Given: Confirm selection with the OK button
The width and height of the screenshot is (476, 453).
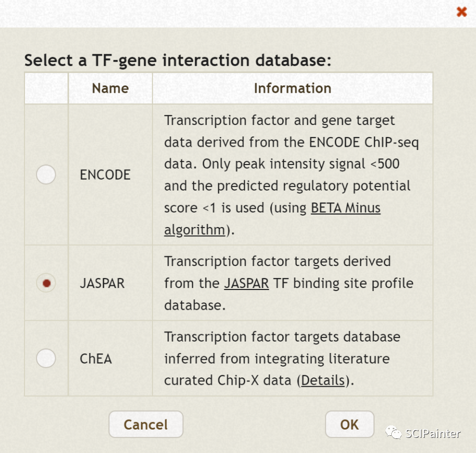Looking at the screenshot, I should 349,424.
